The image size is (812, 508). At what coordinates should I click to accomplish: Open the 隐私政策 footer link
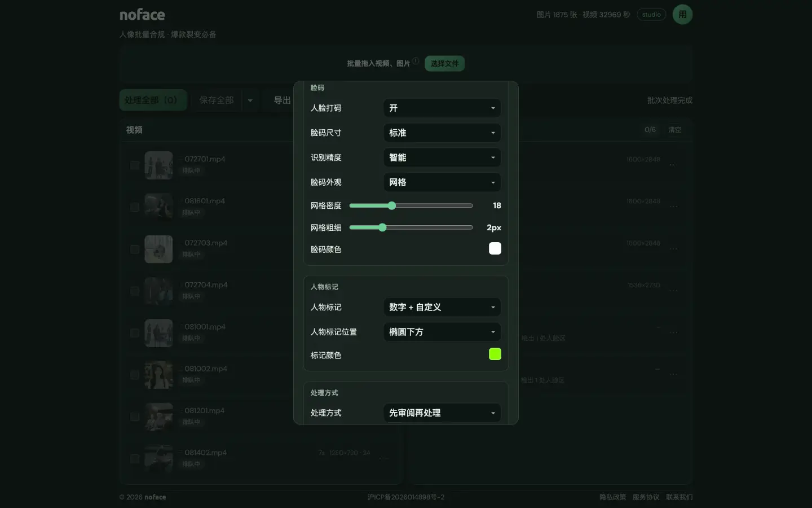click(612, 497)
